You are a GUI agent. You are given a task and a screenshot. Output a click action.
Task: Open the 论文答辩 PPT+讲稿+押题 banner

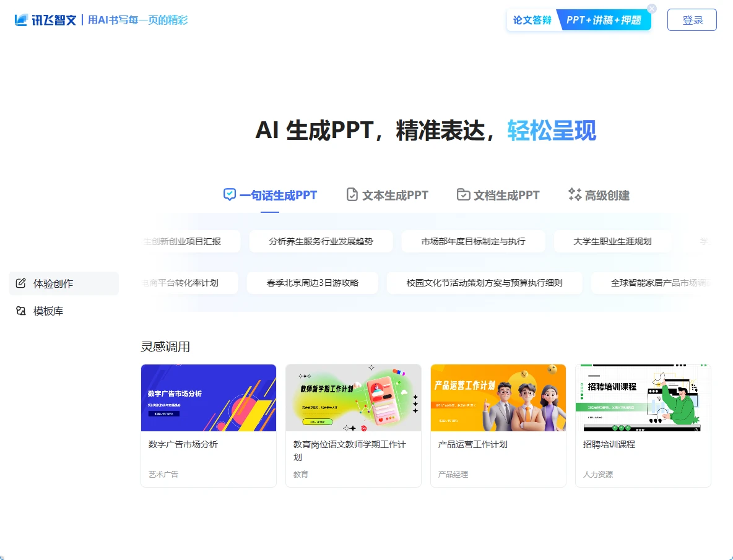[x=579, y=20]
